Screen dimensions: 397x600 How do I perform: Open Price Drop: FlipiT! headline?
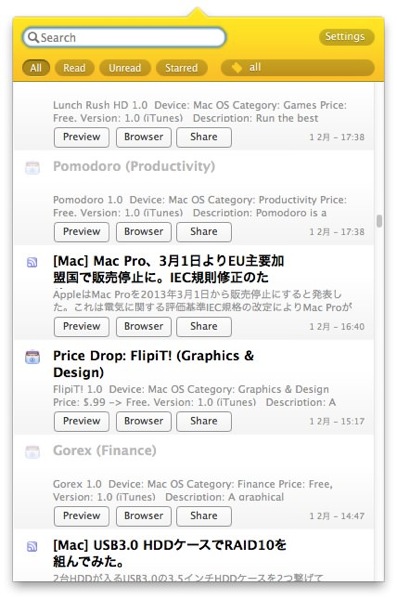coord(154,364)
